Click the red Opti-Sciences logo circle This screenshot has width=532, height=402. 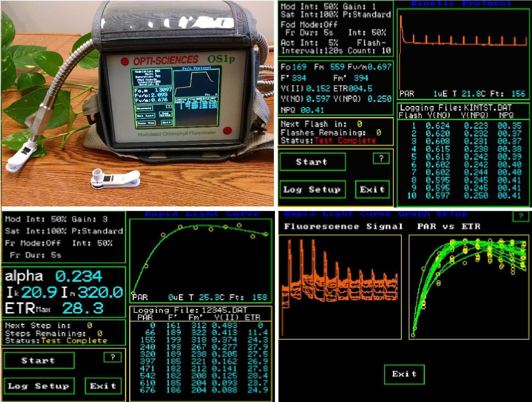[124, 62]
